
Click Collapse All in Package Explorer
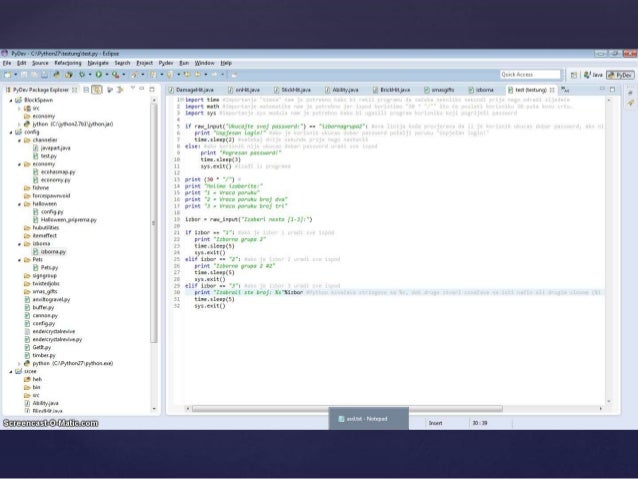[86, 90]
